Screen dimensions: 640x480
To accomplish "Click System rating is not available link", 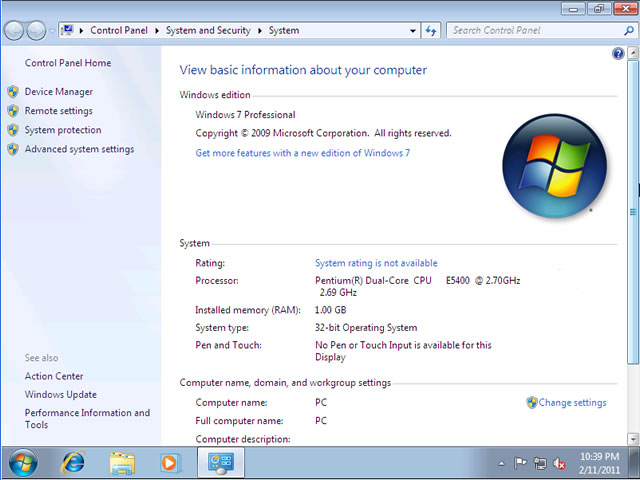I will coord(376,263).
